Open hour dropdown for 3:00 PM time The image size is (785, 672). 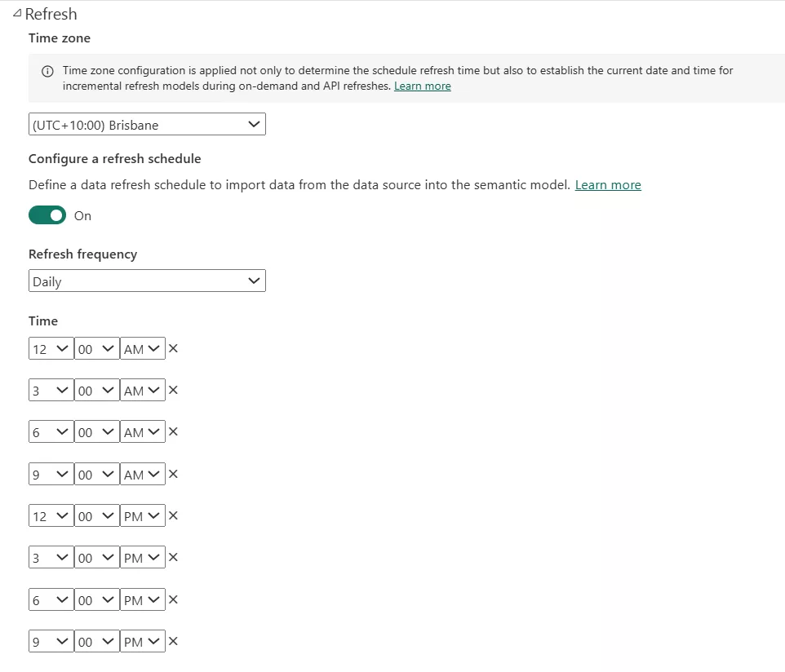[x=51, y=557]
